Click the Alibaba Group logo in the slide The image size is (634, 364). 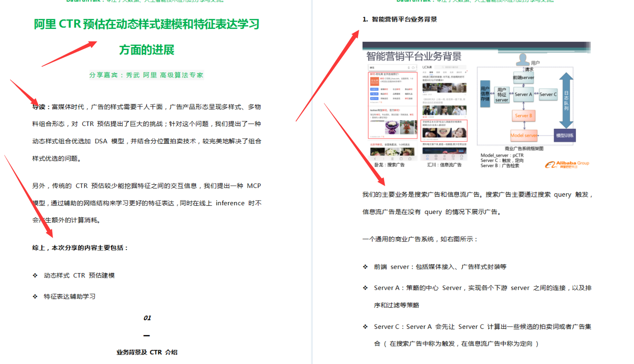tap(567, 164)
